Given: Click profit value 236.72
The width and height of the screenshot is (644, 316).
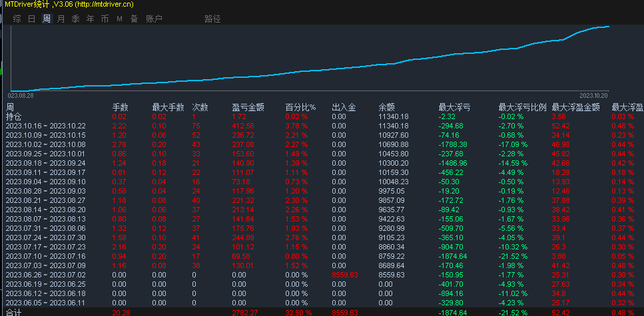Looking at the screenshot, I should [243, 136].
